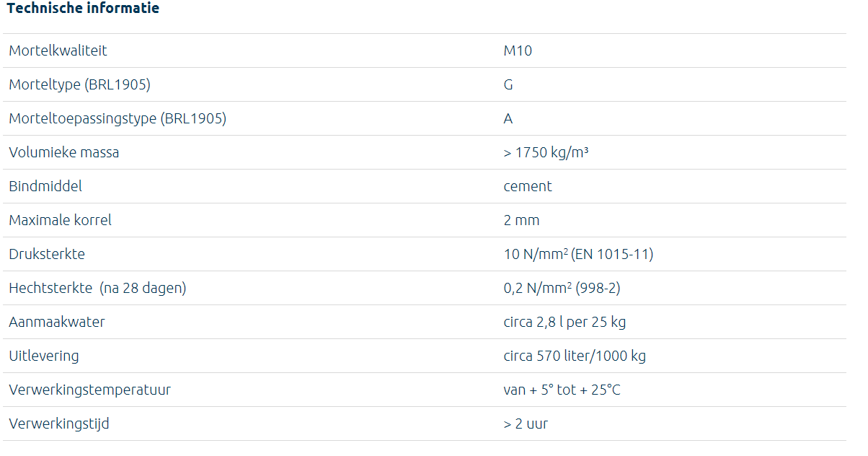Select the Mortelkwaliteit row label
Viewport: 868px width, 456px height.
(58, 51)
